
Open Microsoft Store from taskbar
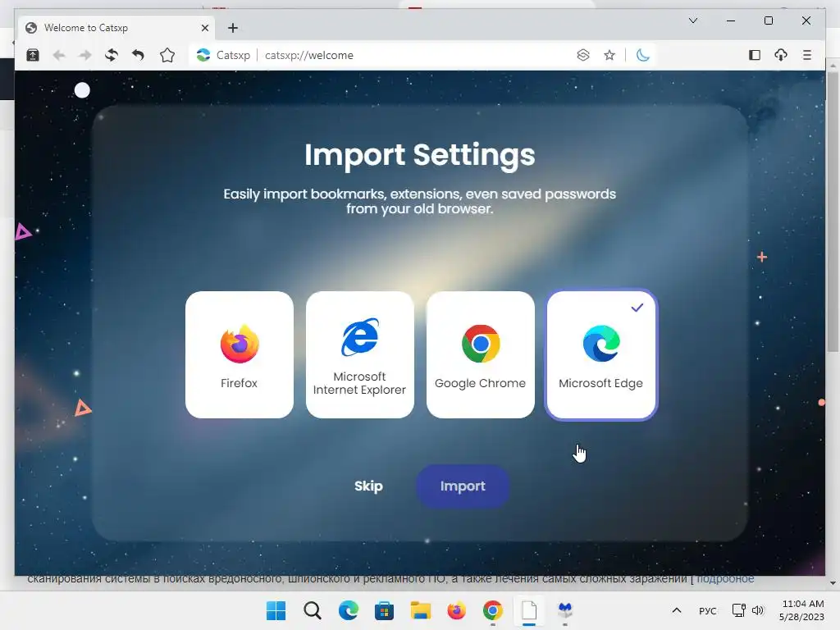384,610
